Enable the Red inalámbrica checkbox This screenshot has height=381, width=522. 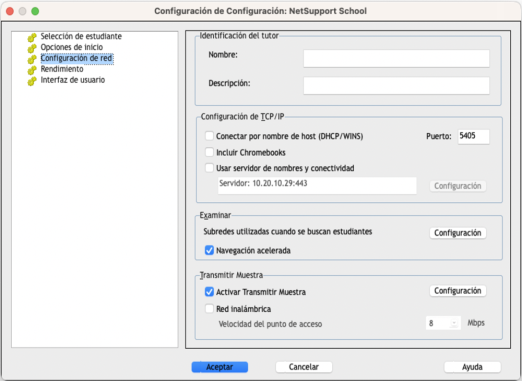click(209, 309)
